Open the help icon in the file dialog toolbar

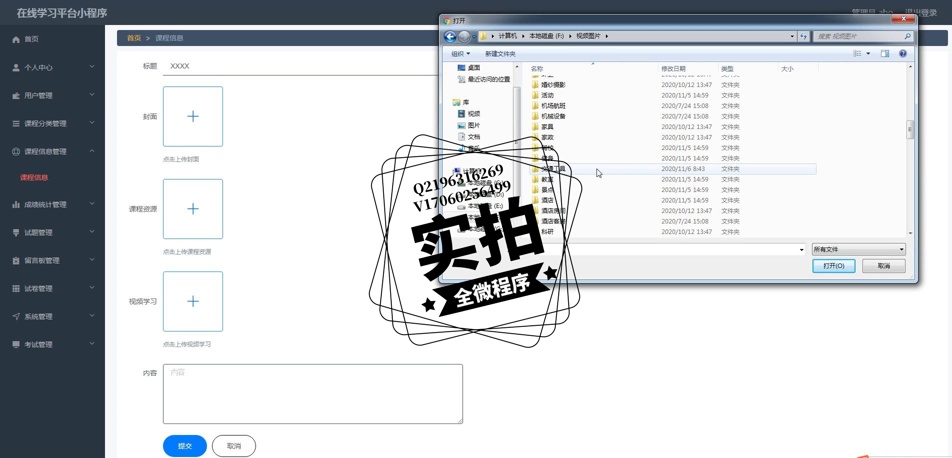point(903,54)
